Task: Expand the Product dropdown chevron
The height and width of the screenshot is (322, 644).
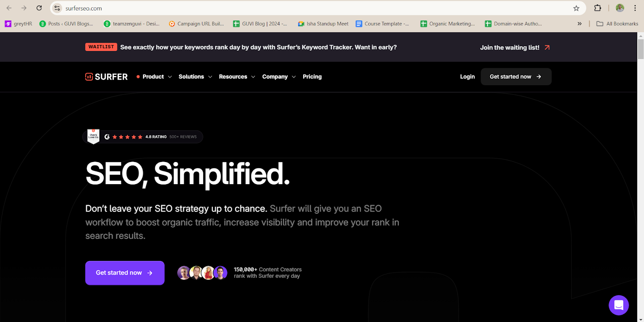Action: point(170,77)
